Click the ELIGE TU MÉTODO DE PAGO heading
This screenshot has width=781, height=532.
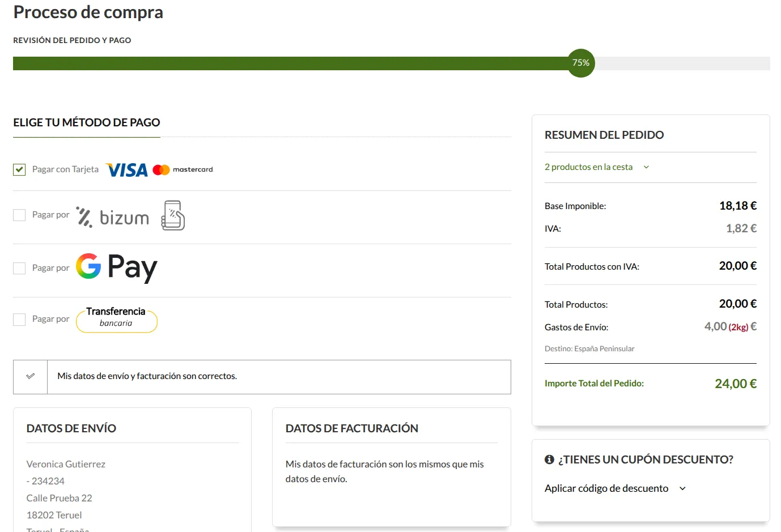click(x=87, y=122)
